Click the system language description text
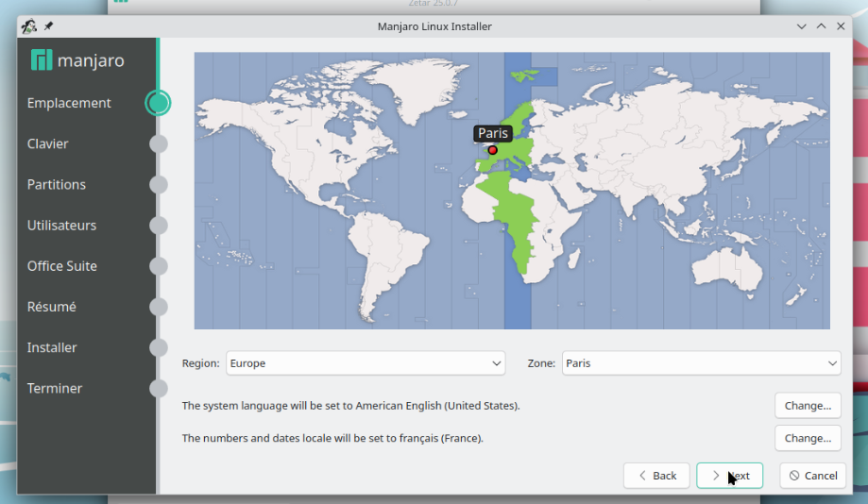This screenshot has width=868, height=504. coord(351,406)
